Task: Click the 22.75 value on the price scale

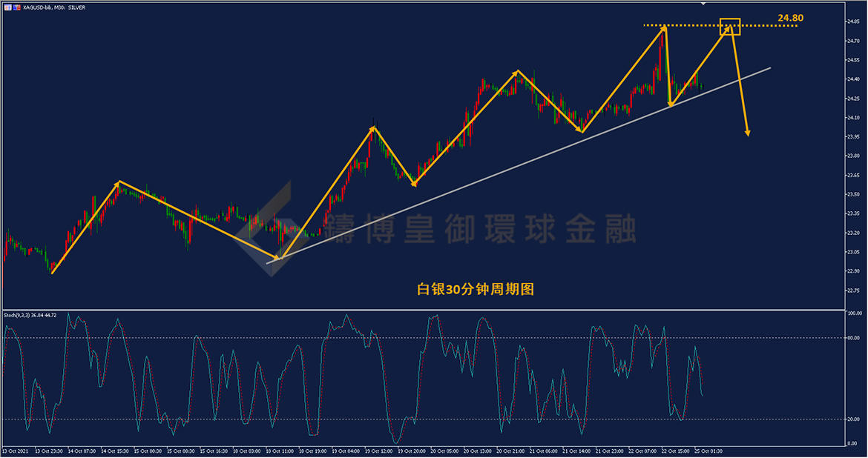Action: 852,291
